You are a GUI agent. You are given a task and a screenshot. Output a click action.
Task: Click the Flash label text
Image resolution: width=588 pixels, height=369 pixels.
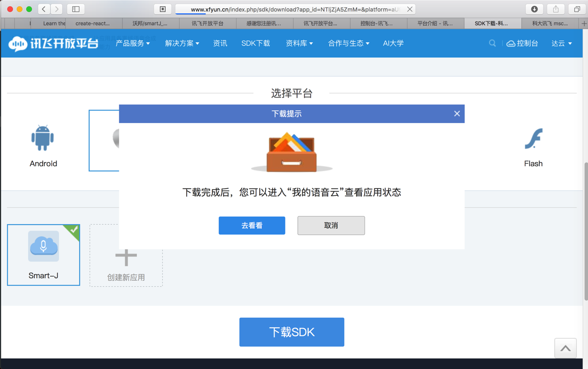[533, 163]
